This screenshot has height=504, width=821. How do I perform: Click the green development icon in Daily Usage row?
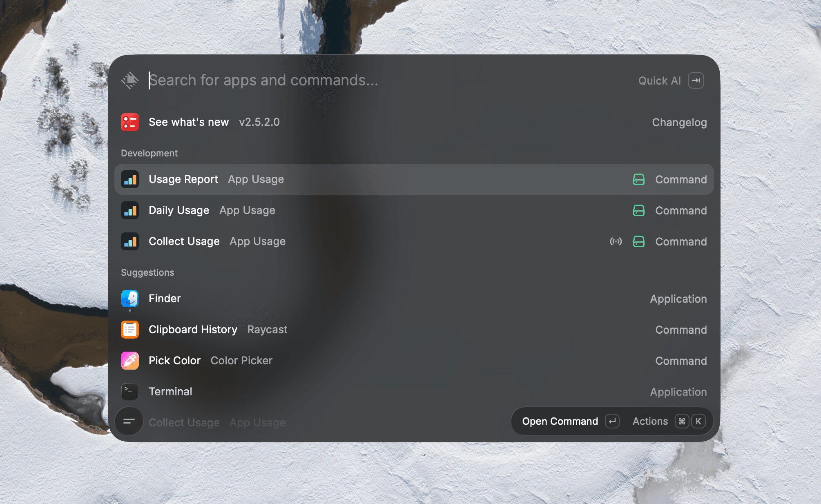tap(639, 210)
